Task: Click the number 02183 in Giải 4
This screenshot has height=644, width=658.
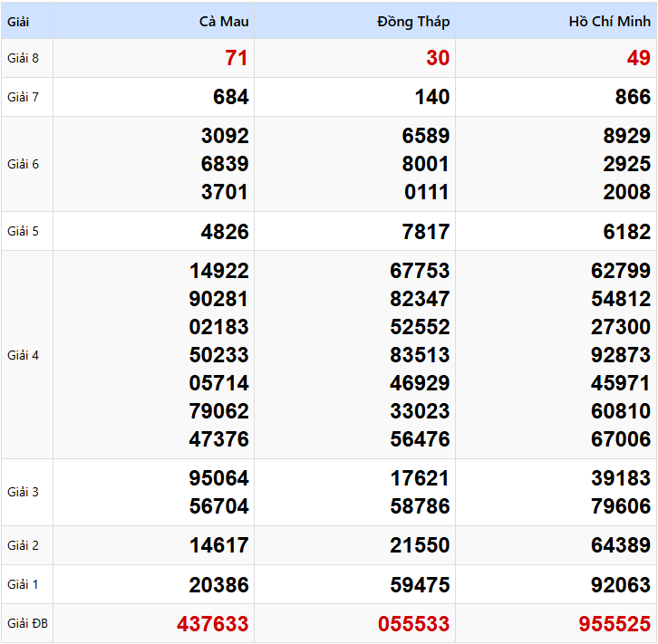Action: (219, 327)
